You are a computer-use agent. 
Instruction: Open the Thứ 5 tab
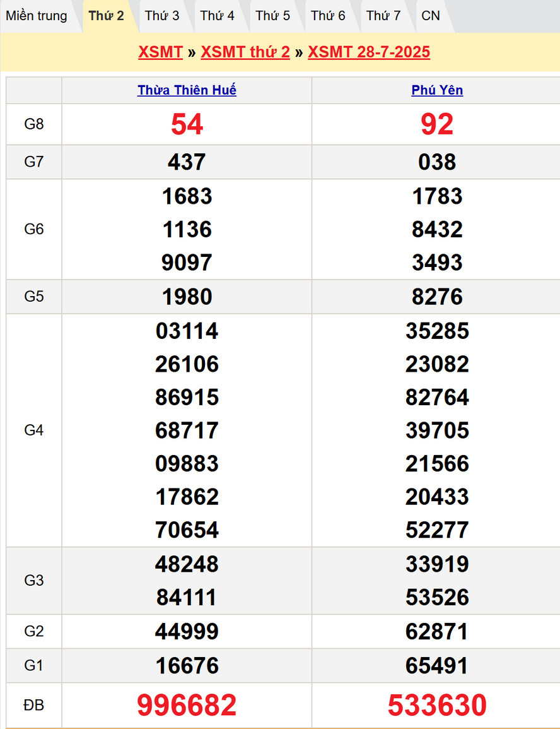point(273,16)
